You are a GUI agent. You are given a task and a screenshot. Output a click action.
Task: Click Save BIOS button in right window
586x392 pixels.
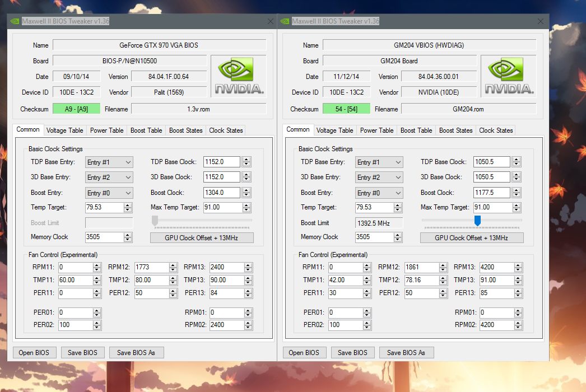(352, 353)
